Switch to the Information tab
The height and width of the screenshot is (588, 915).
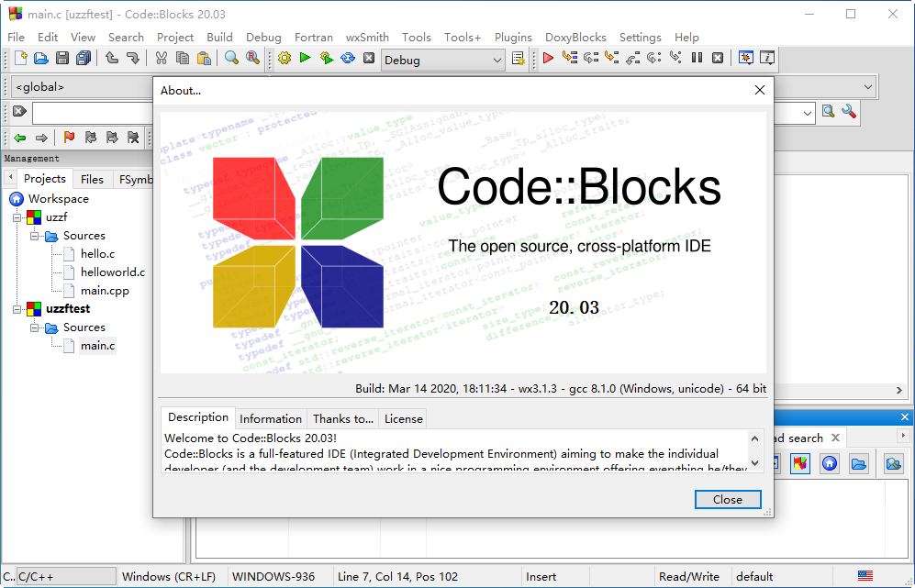click(271, 419)
